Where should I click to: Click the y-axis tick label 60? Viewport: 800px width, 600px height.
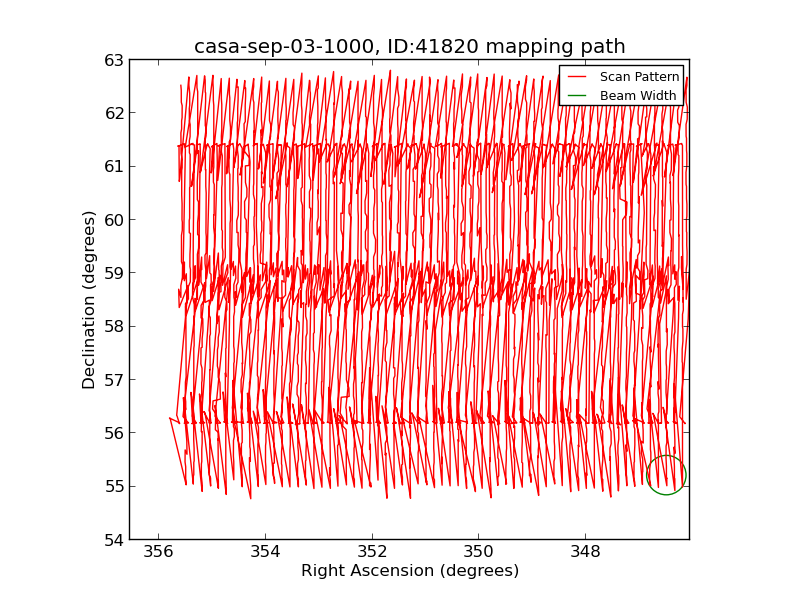pos(114,220)
